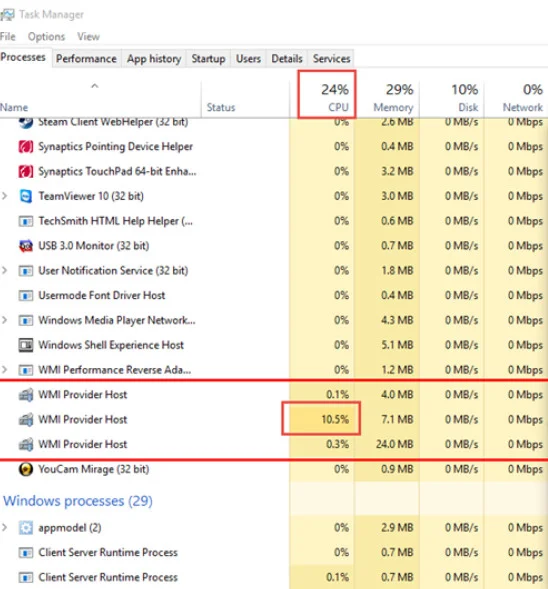Expand the User Notification Service group
Viewport: 548px width, 589px height.
(5, 270)
